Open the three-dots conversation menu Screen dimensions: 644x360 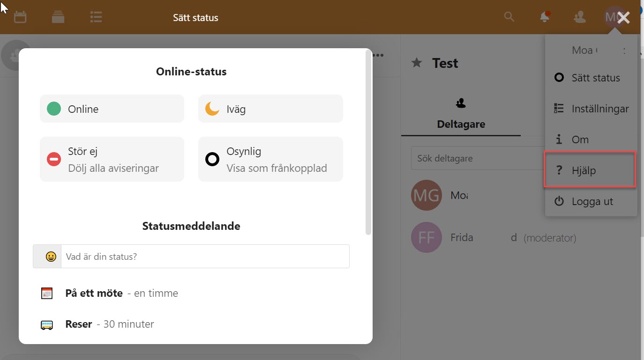point(378,55)
